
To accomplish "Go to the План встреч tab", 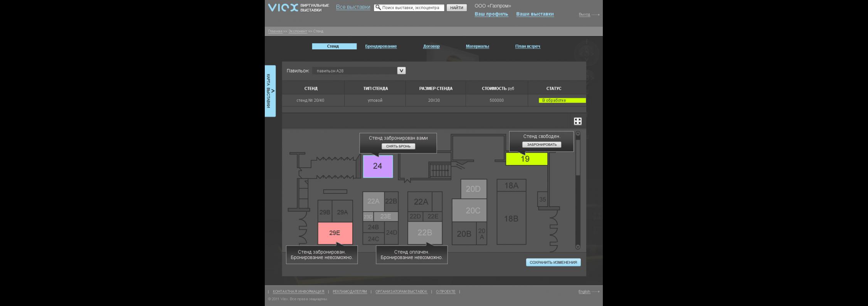I will [x=527, y=46].
